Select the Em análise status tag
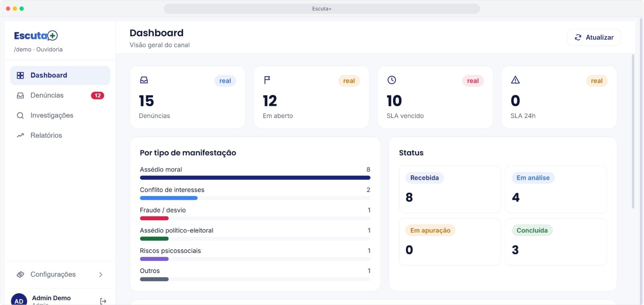Viewport: 644px width, 305px height. pos(533,178)
